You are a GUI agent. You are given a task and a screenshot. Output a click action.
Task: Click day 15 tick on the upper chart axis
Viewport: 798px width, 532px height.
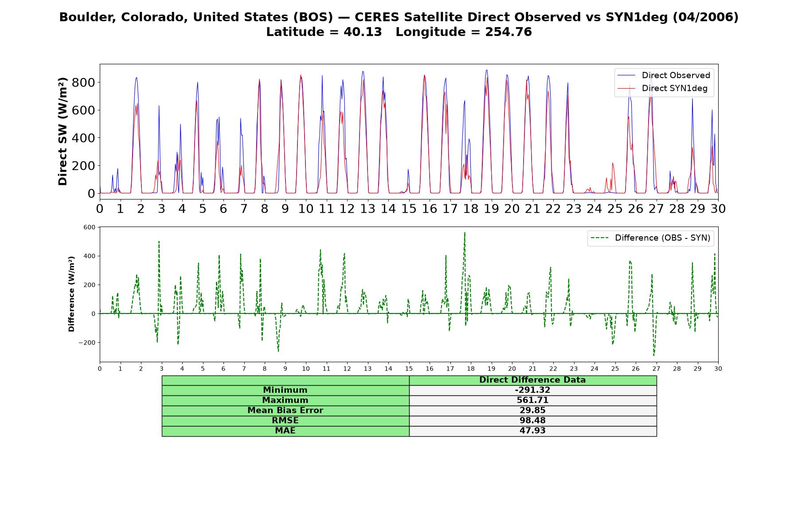tap(409, 208)
